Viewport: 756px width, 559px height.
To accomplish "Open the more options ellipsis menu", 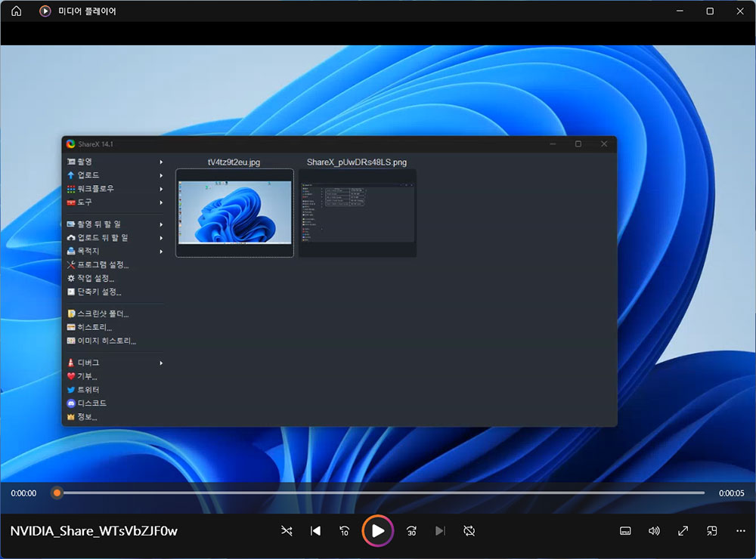I will click(741, 531).
